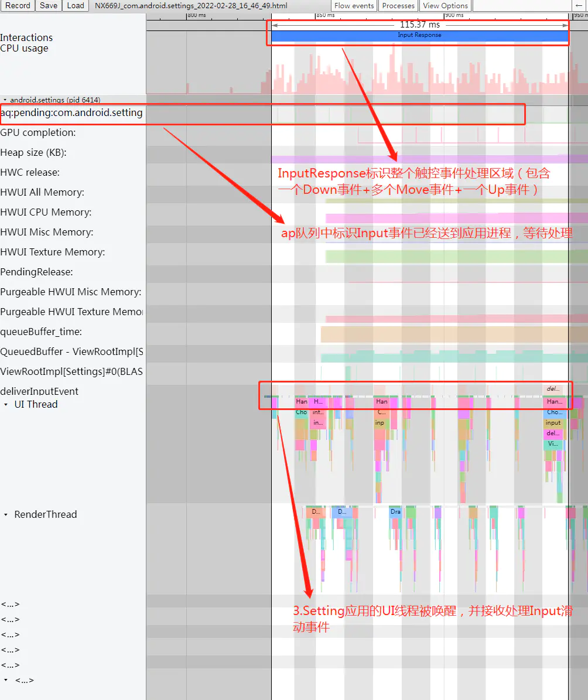The width and height of the screenshot is (588, 700).
Task: Click the Record button
Action: pyautogui.click(x=18, y=5)
